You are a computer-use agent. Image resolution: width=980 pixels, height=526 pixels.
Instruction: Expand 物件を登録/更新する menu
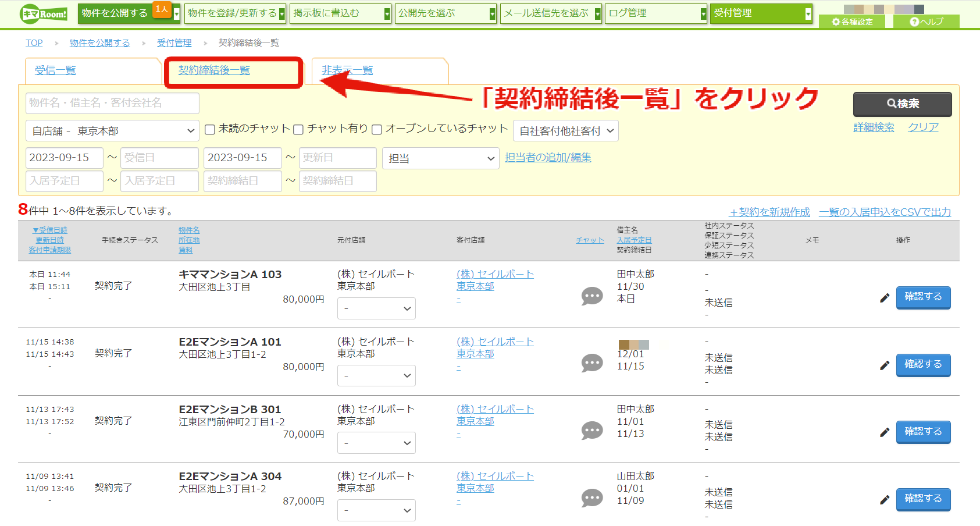tap(235, 13)
